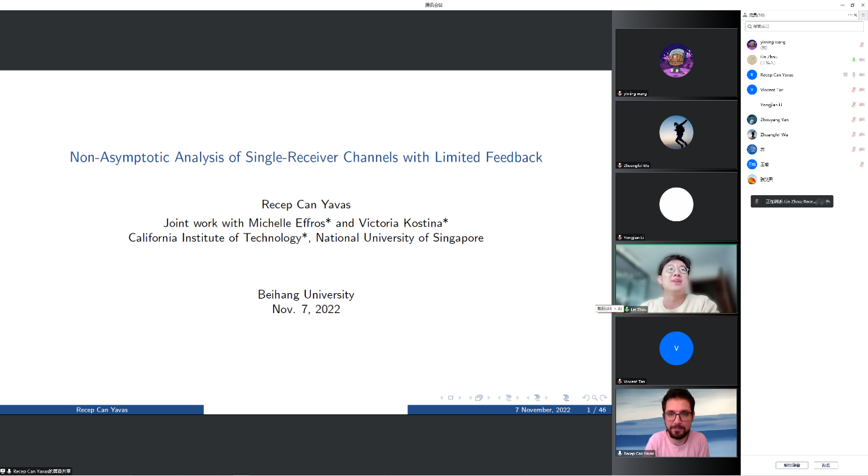Screen dimensions: 868x476
Task: Click Yongjian Li's muted microphone icon in list
Action: (854, 105)
